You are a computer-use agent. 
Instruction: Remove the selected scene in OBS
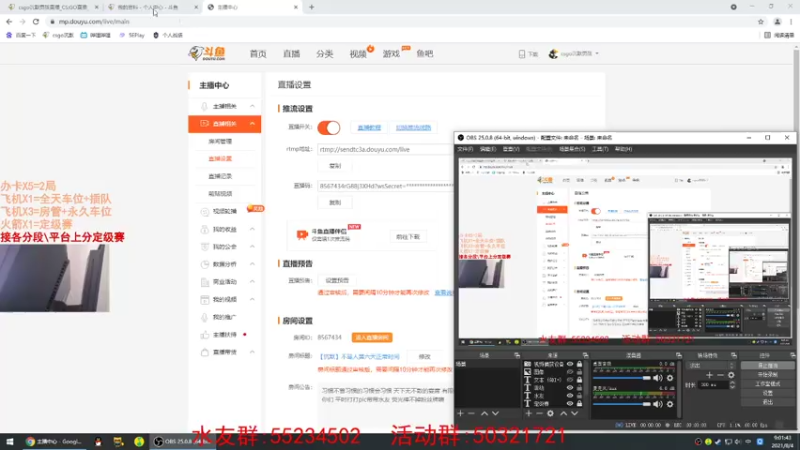point(471,413)
